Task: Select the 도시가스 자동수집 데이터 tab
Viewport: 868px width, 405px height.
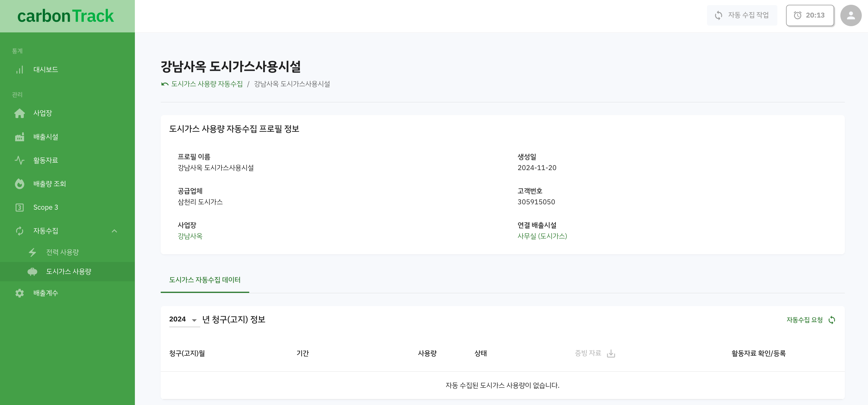Action: point(205,280)
